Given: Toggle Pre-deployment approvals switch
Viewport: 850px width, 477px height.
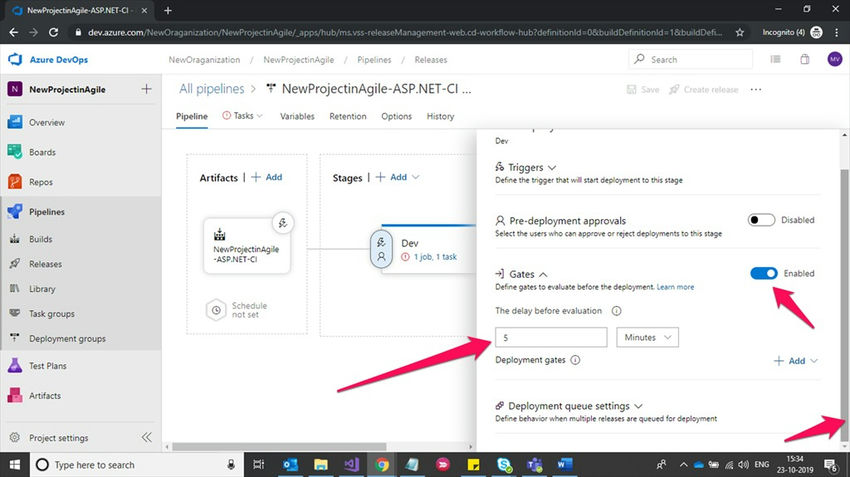Looking at the screenshot, I should point(761,220).
